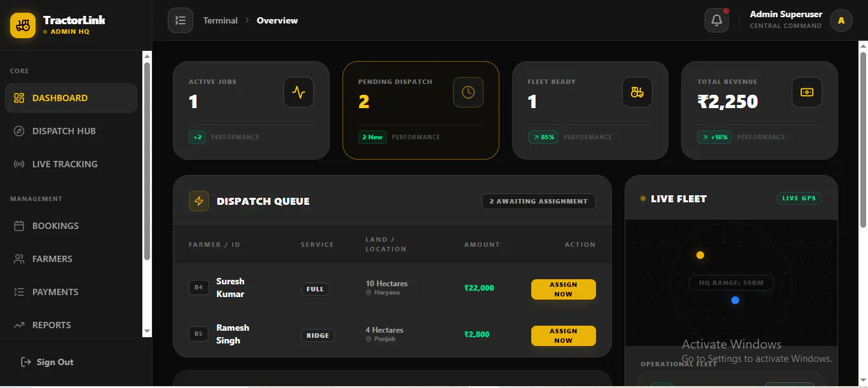Screen dimensions: 868x388
Task: Click the Terminal breadcrumb link
Action: pyautogui.click(x=220, y=20)
